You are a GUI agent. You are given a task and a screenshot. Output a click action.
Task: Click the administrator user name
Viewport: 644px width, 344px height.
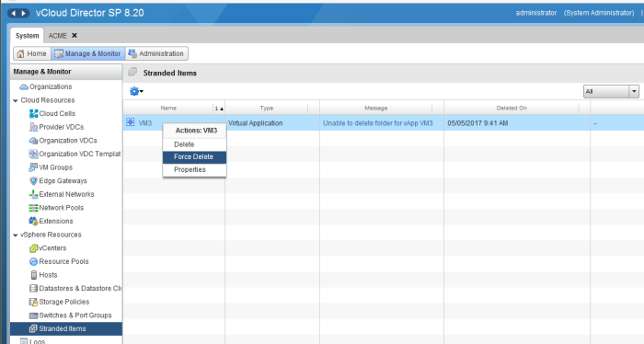(x=536, y=13)
